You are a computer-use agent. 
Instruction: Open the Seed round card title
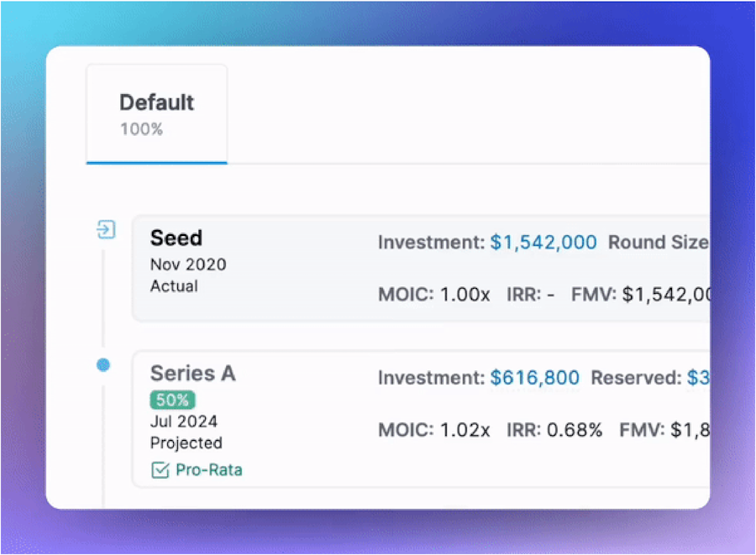point(176,238)
